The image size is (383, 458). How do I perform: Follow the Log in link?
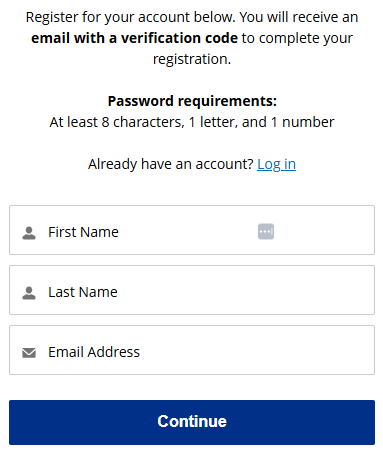tap(276, 164)
